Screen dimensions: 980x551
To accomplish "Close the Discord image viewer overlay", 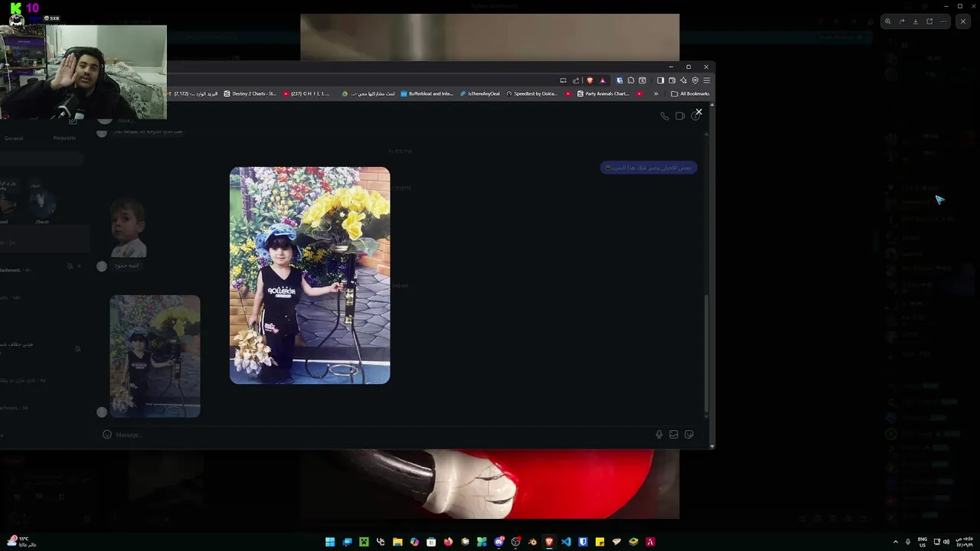I will pos(963,21).
